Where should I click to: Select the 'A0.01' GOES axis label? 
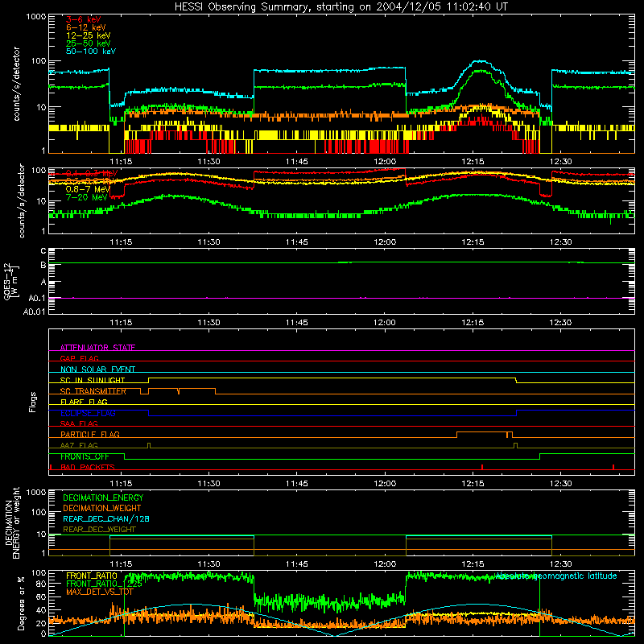pos(35,312)
